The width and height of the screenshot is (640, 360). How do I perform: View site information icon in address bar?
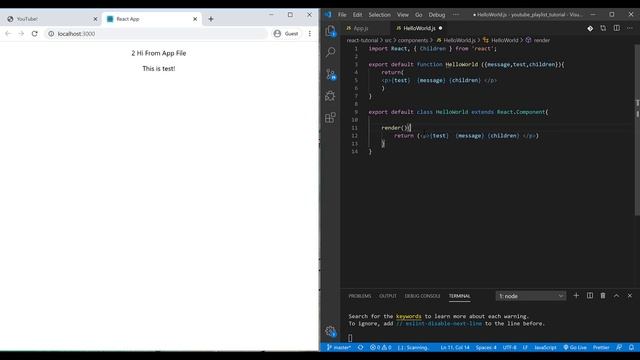tap(51, 33)
